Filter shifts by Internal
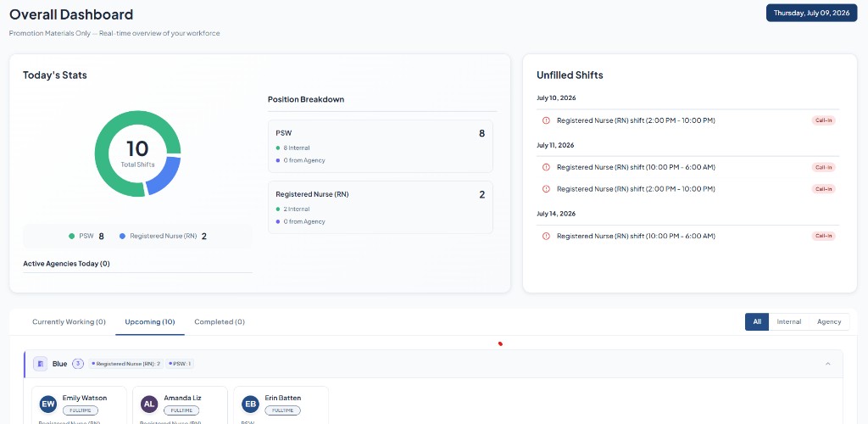This screenshot has height=424, width=868. 789,321
